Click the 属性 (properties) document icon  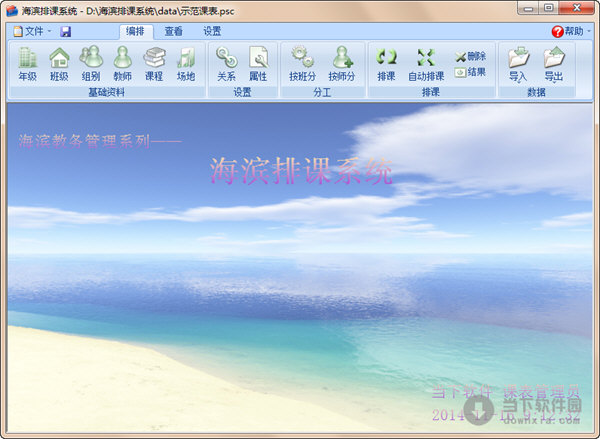tap(258, 64)
